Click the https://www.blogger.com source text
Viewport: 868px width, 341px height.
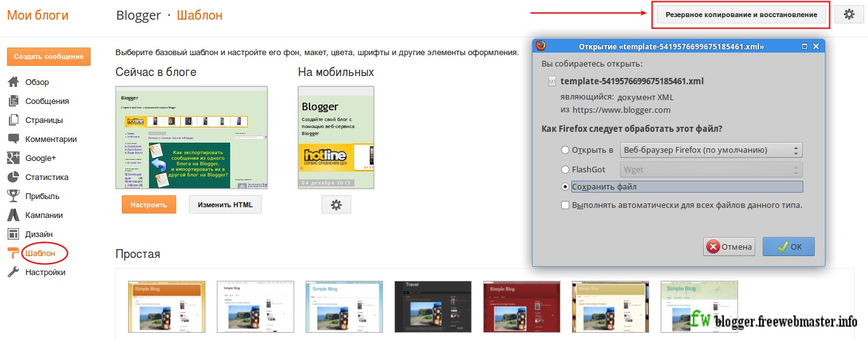click(621, 110)
